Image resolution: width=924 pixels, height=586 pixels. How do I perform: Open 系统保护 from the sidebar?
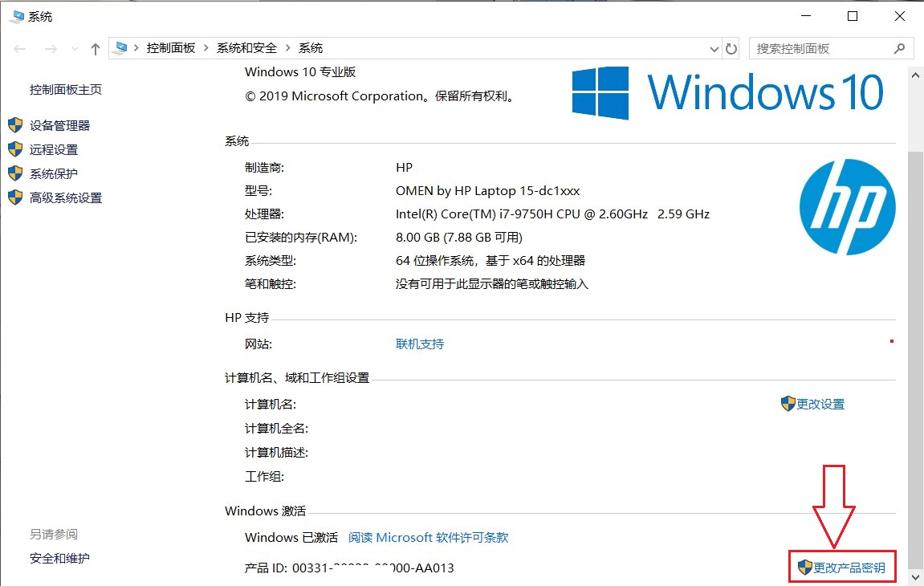pos(55,174)
